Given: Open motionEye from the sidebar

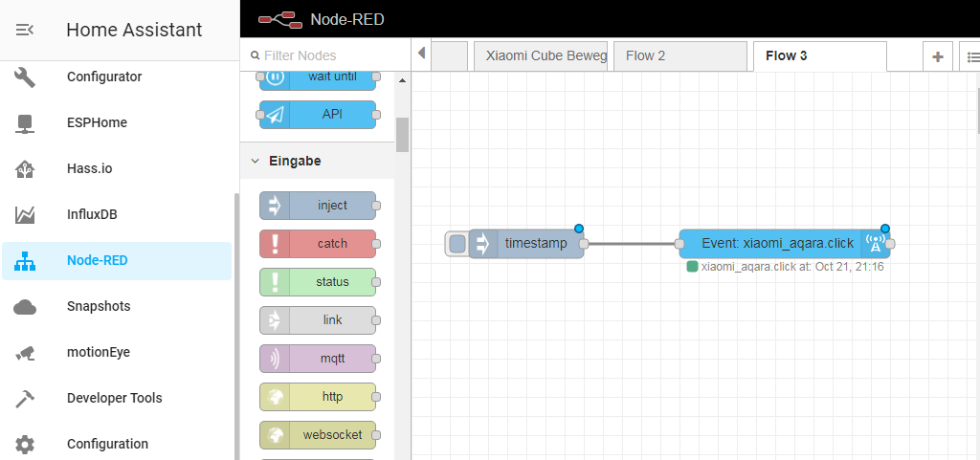Looking at the screenshot, I should coord(117,353).
